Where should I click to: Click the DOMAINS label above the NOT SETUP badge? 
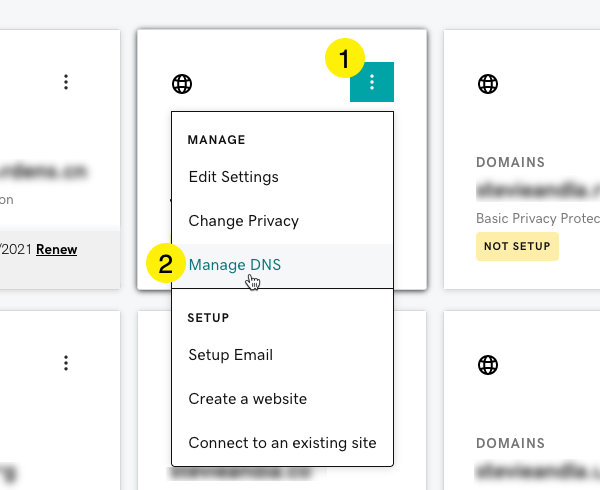510,162
